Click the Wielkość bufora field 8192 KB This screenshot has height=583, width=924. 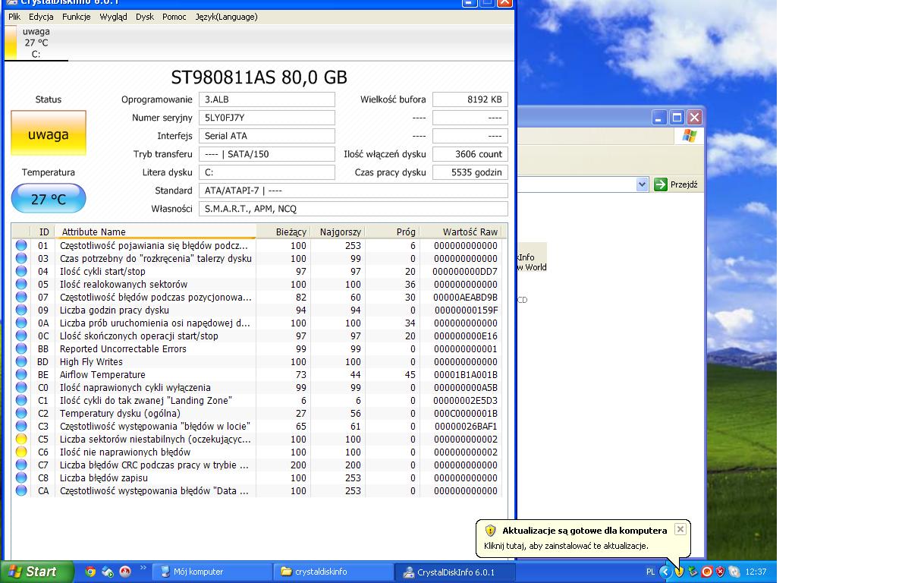pos(470,99)
